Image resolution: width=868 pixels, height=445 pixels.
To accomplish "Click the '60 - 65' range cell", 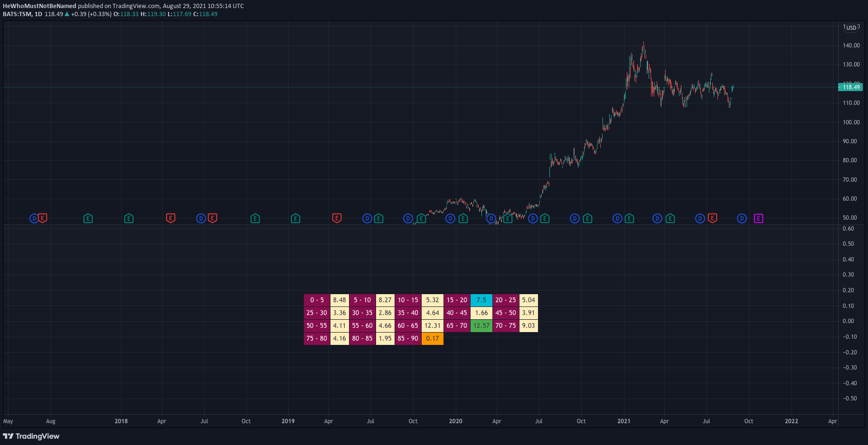I will (x=408, y=325).
